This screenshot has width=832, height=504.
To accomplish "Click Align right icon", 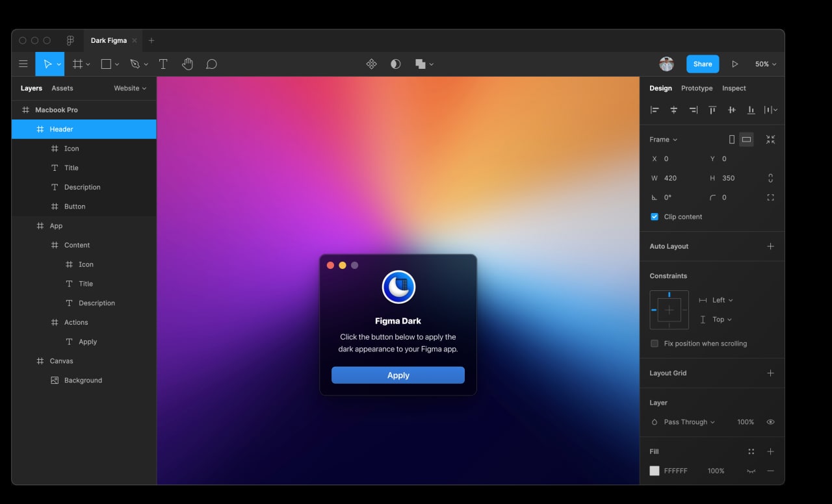I will tap(694, 110).
